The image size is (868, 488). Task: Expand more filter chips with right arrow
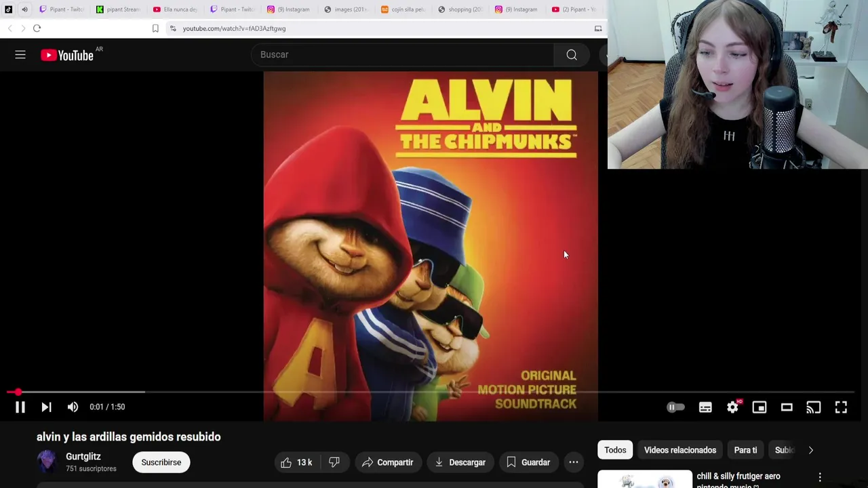pos(810,450)
